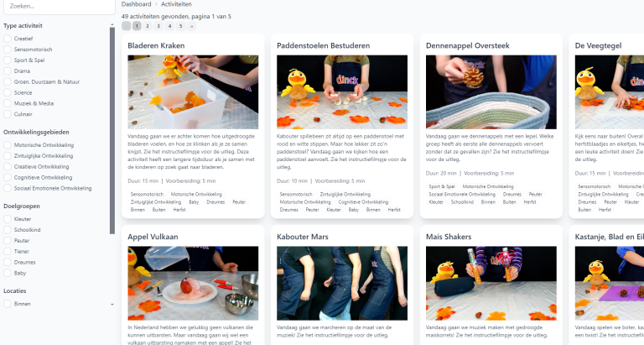This screenshot has width=644, height=345.
Task: Navigate to Dashboard breadcrumb
Action: pos(137,4)
